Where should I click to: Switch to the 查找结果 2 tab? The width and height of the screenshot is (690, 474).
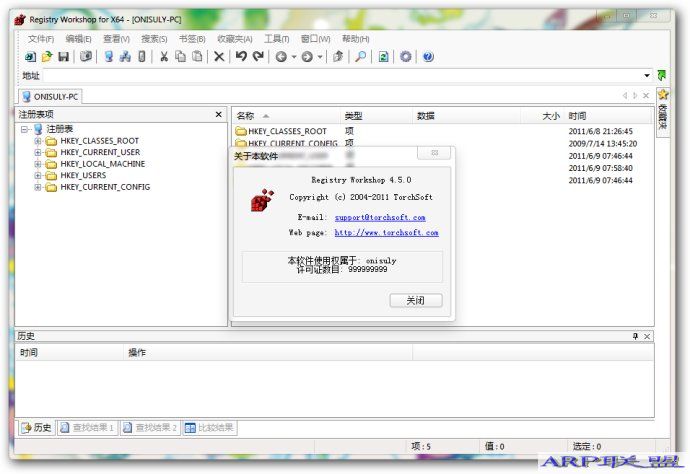pos(150,427)
